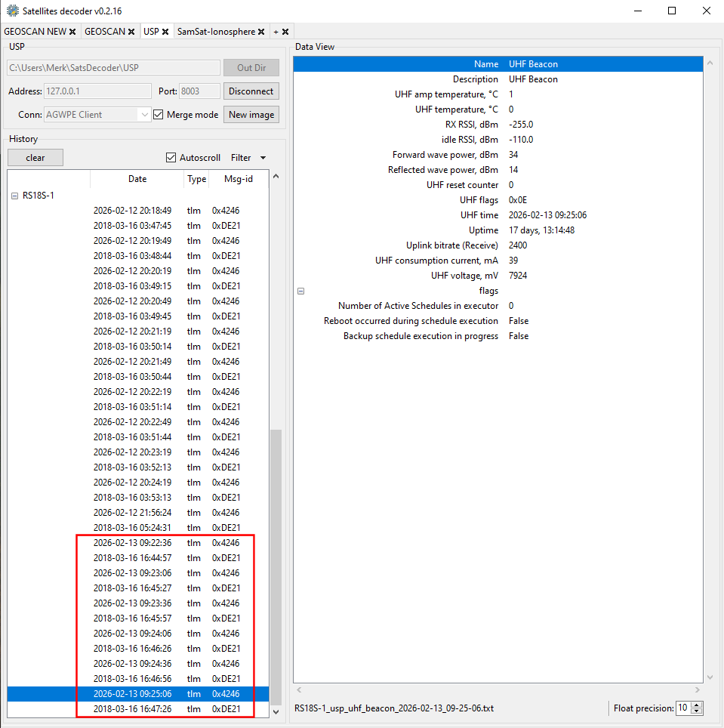Viewport: 724px width, 728px height.
Task: Close the GEOSCAN tab
Action: pyautogui.click(x=131, y=32)
